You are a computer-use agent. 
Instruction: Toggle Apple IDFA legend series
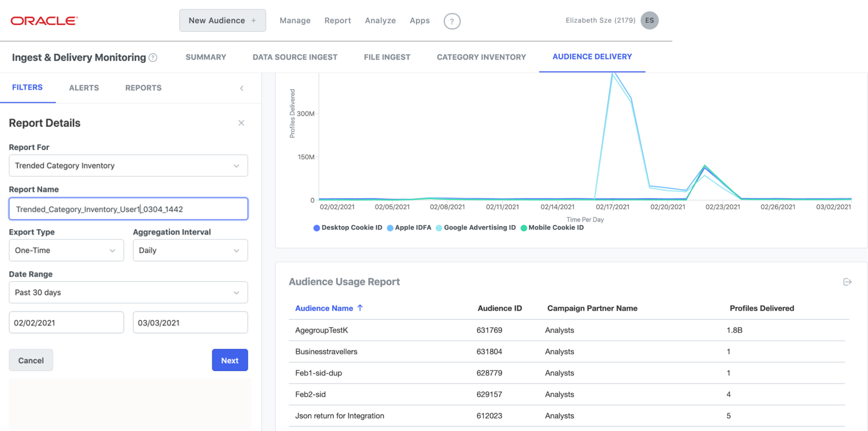[409, 228]
